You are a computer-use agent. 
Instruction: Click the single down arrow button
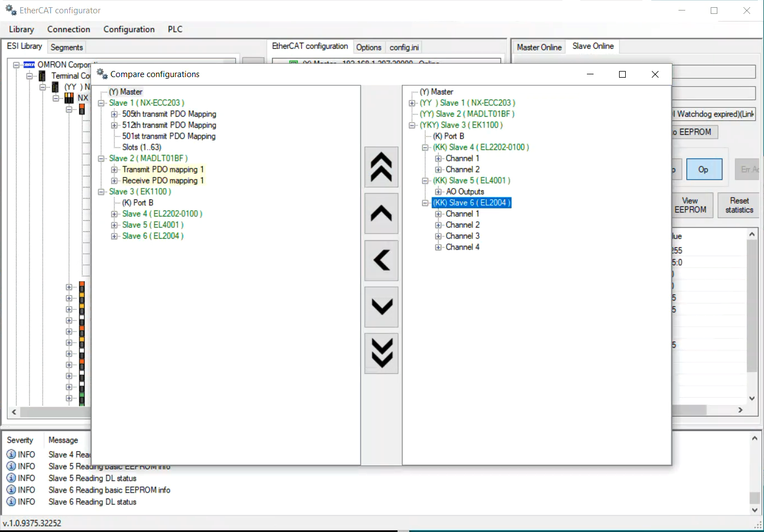point(381,307)
